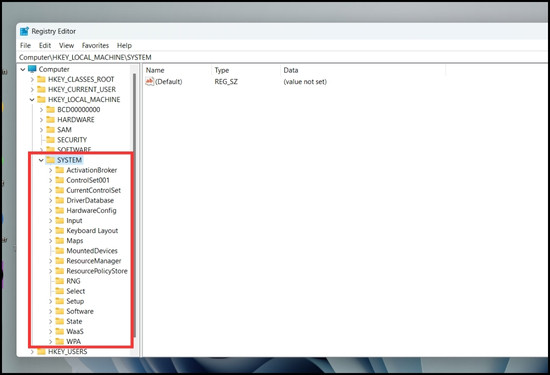550x375 pixels.
Task: Select the Keyboard Layout key label
Action: click(92, 230)
